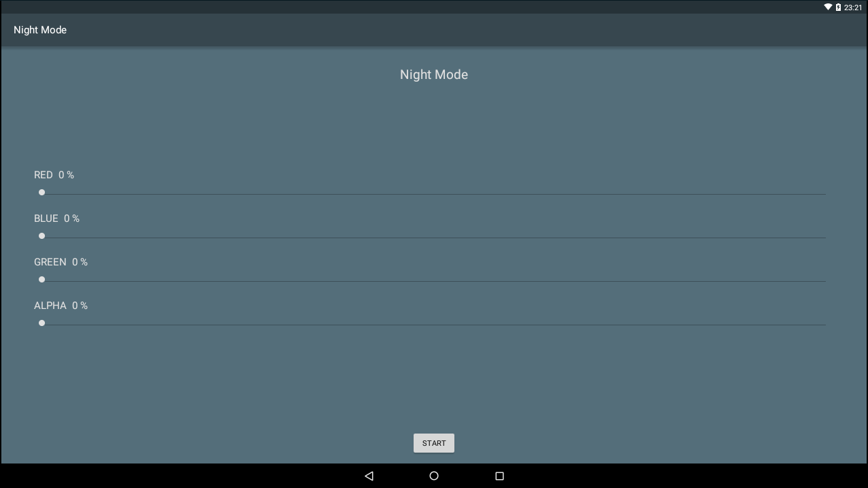Viewport: 868px width, 488px height.
Task: Click the GREEN 0 % label
Action: pos(61,262)
